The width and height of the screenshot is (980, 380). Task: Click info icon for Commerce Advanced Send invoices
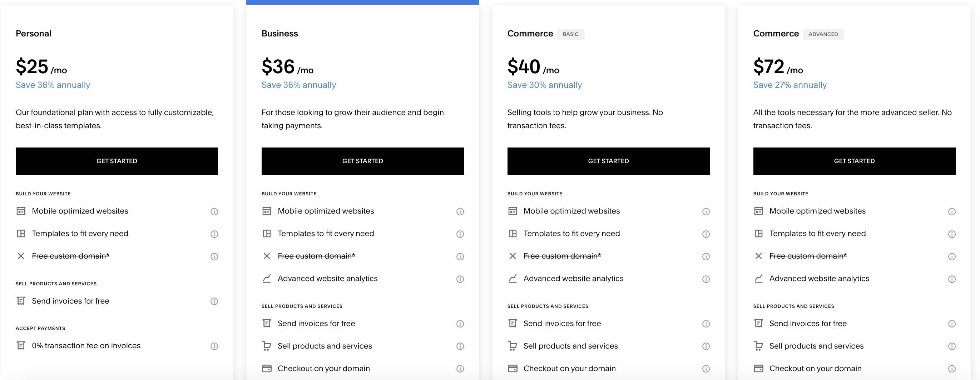(951, 324)
